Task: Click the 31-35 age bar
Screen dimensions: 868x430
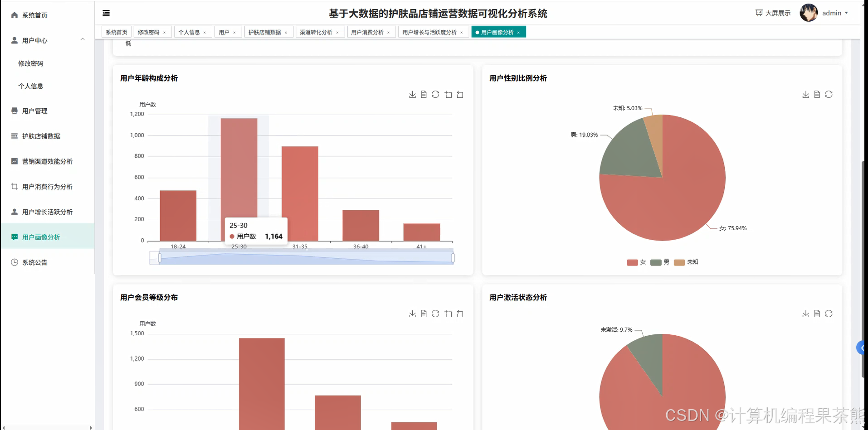Action: tap(300, 193)
